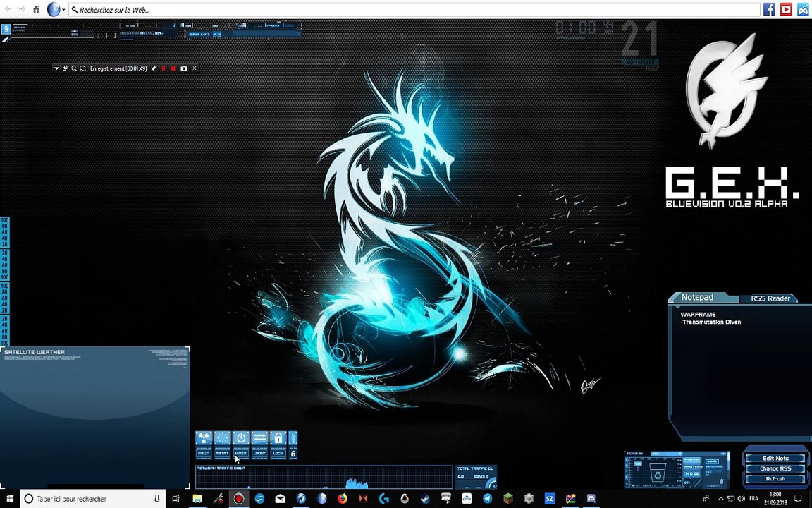Click the recorder region selection icon
This screenshot has height=508, width=812.
pyautogui.click(x=83, y=68)
